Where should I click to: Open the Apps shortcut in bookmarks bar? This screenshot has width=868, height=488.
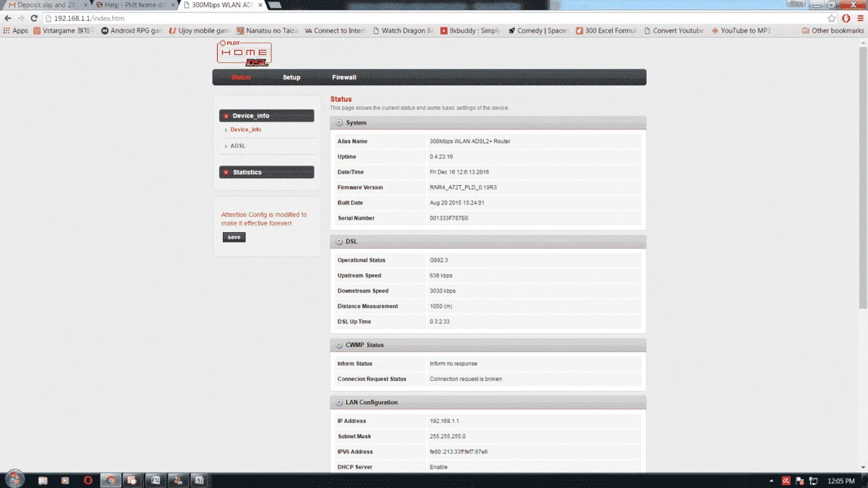point(15,31)
